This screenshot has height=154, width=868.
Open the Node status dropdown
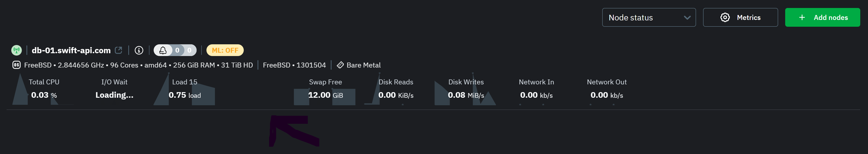pos(649,17)
